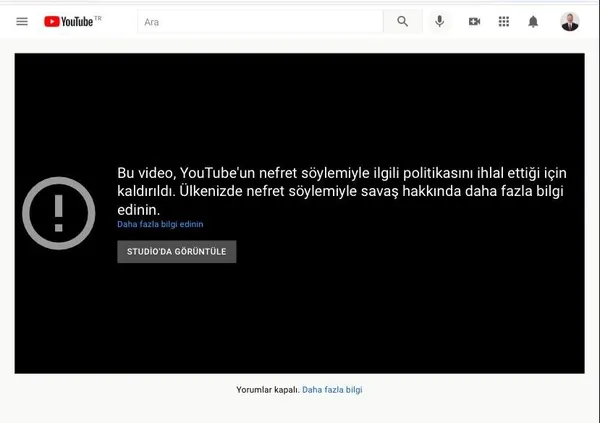Open the hamburger guide menu
This screenshot has width=600, height=423.
(22, 21)
